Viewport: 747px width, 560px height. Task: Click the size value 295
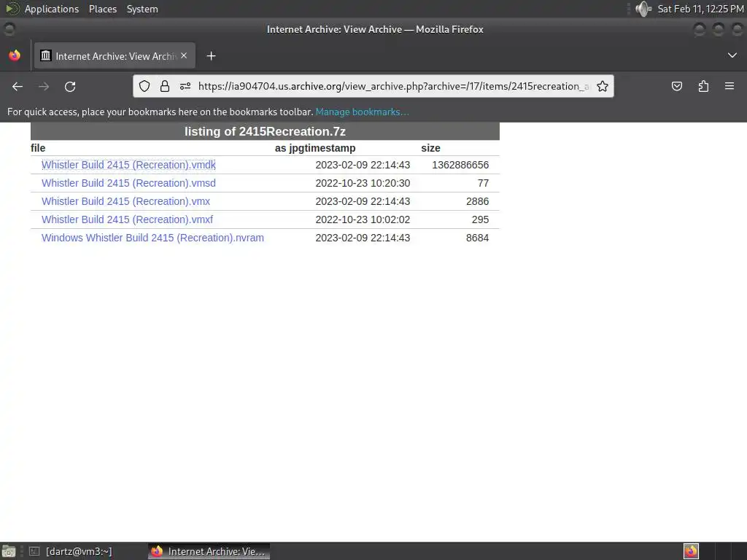click(480, 219)
